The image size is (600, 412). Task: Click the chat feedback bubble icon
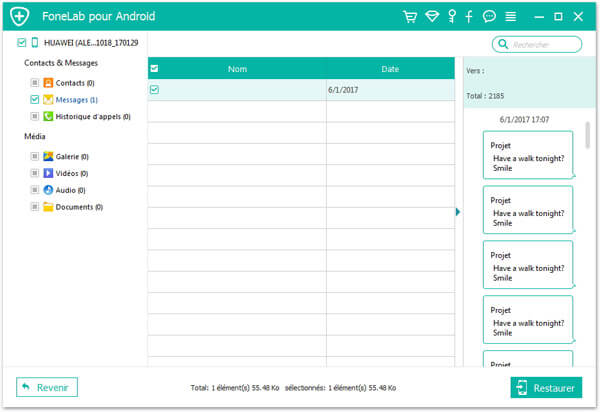(x=489, y=16)
